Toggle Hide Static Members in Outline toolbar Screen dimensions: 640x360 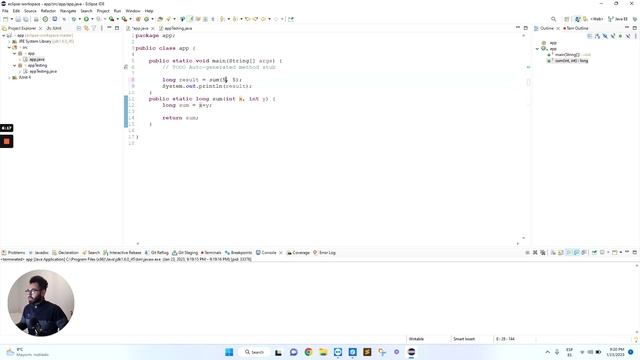(613, 36)
